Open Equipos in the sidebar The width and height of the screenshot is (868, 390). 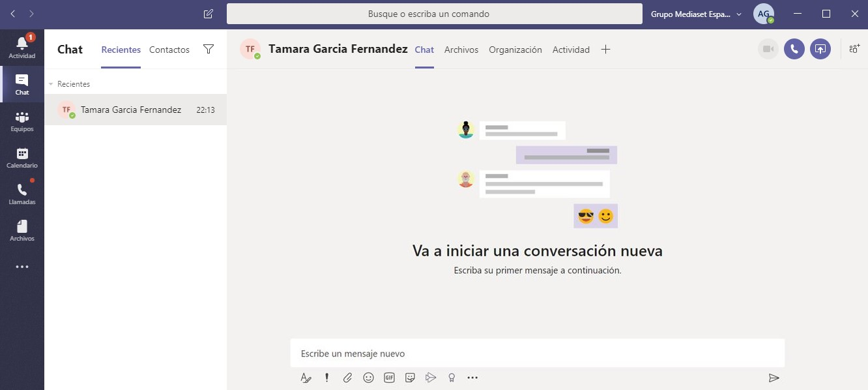(22, 121)
